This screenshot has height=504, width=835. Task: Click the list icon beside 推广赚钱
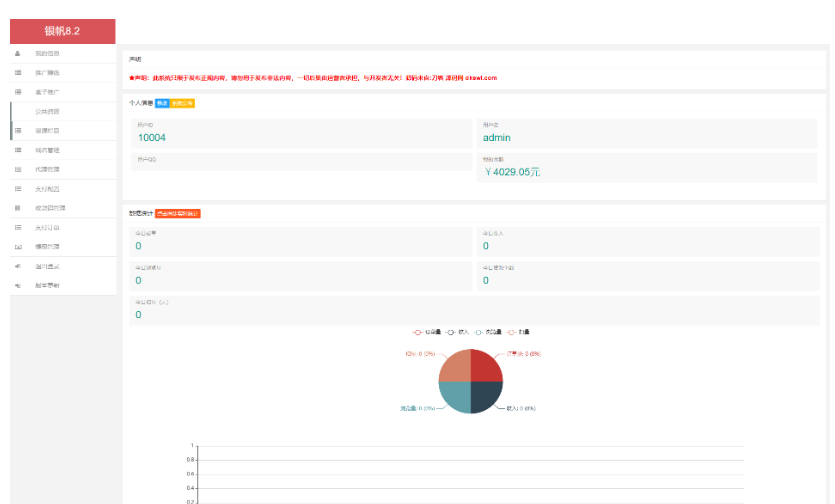click(18, 73)
